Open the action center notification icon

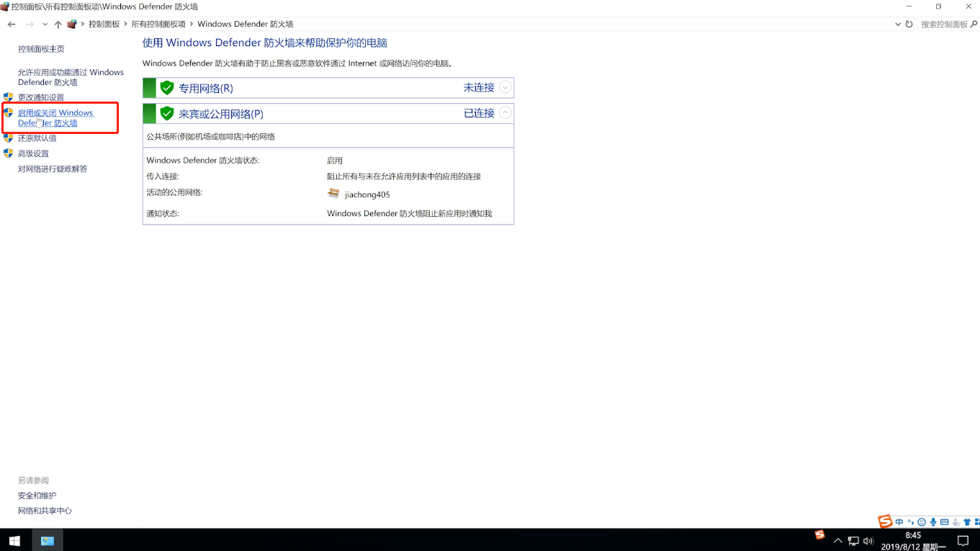point(963,541)
